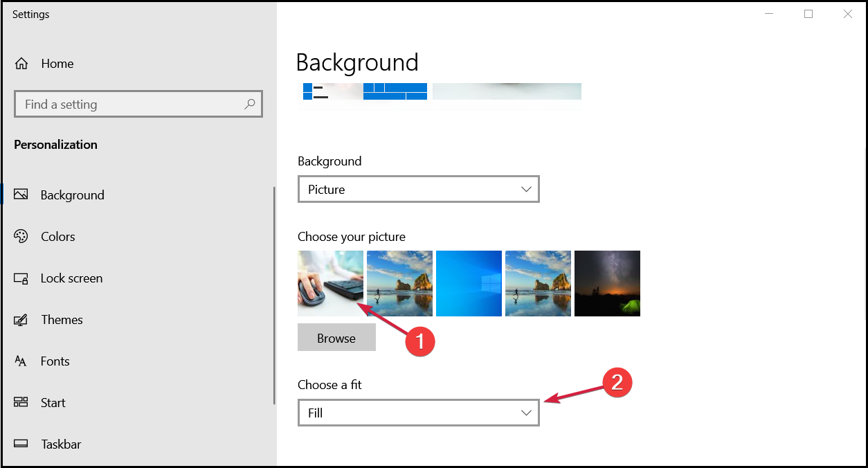Select the mouse and keyboard picture
The image size is (868, 468).
(x=330, y=283)
